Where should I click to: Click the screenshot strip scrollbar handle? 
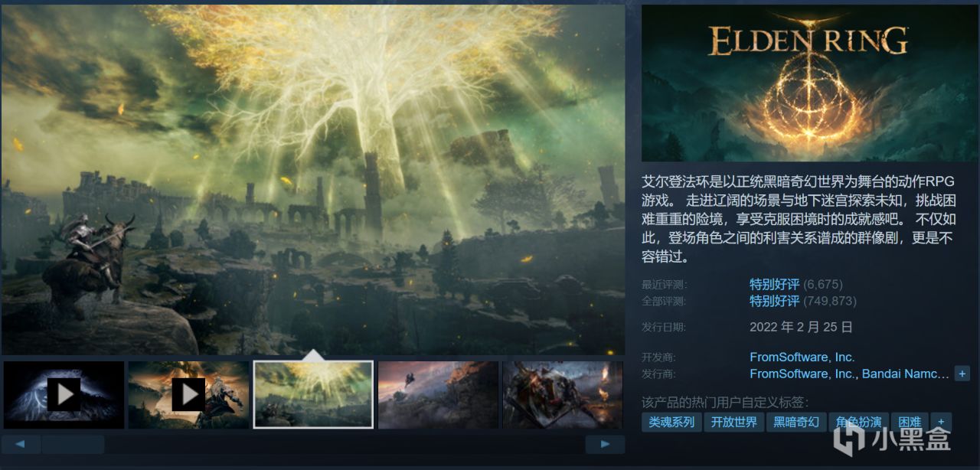point(73,444)
